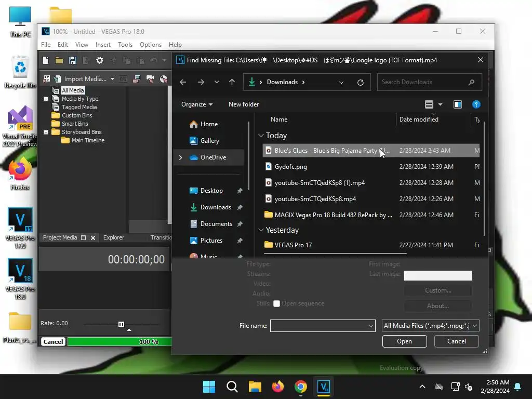Open taskbar Search magnifier
Screen dimensions: 532x399
click(x=232, y=387)
